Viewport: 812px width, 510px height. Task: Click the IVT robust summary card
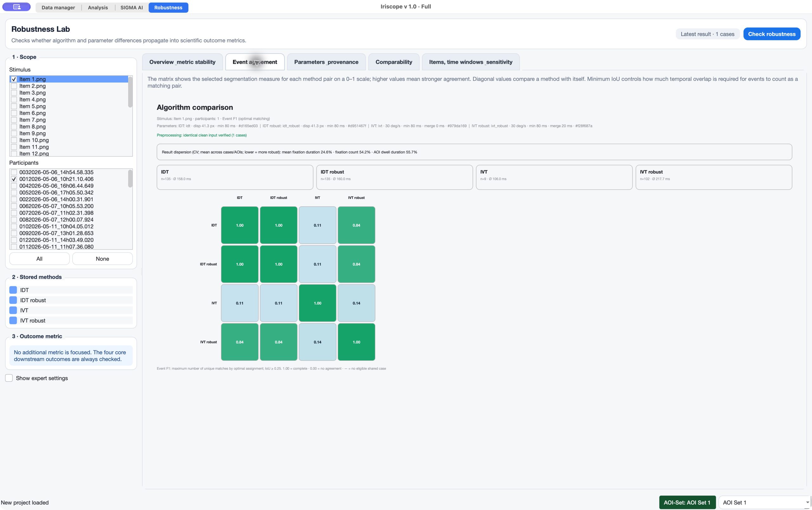(x=714, y=177)
